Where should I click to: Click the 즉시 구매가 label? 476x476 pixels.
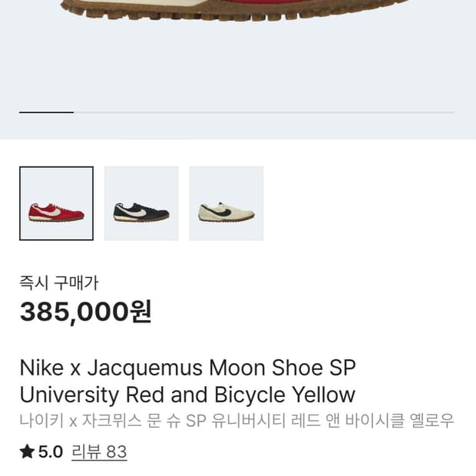pos(59,283)
